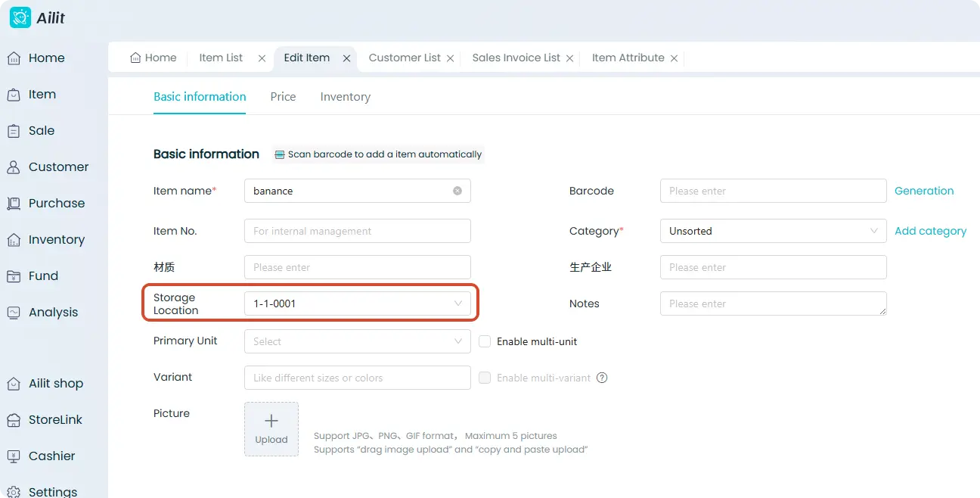The width and height of the screenshot is (980, 498).
Task: Click the Item name input field
Action: pyautogui.click(x=358, y=191)
